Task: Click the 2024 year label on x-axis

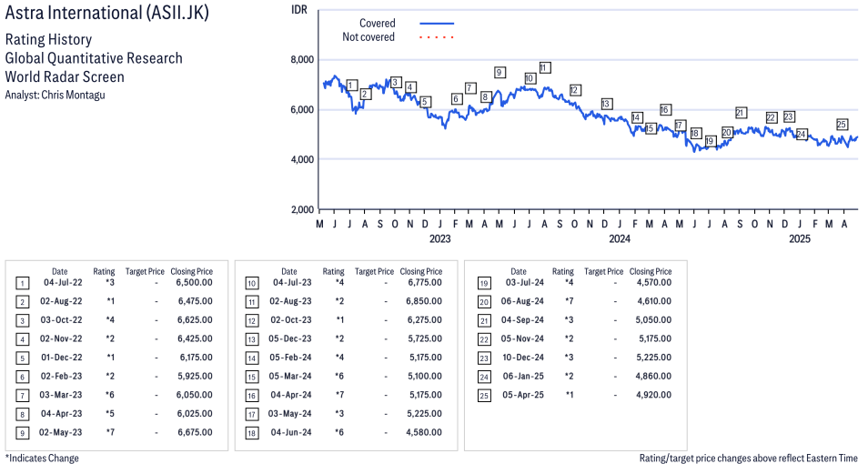Action: click(x=620, y=238)
